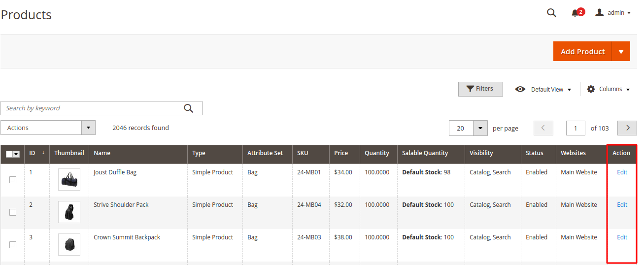Sort by the Websites column header
The image size is (644, 265).
point(581,153)
